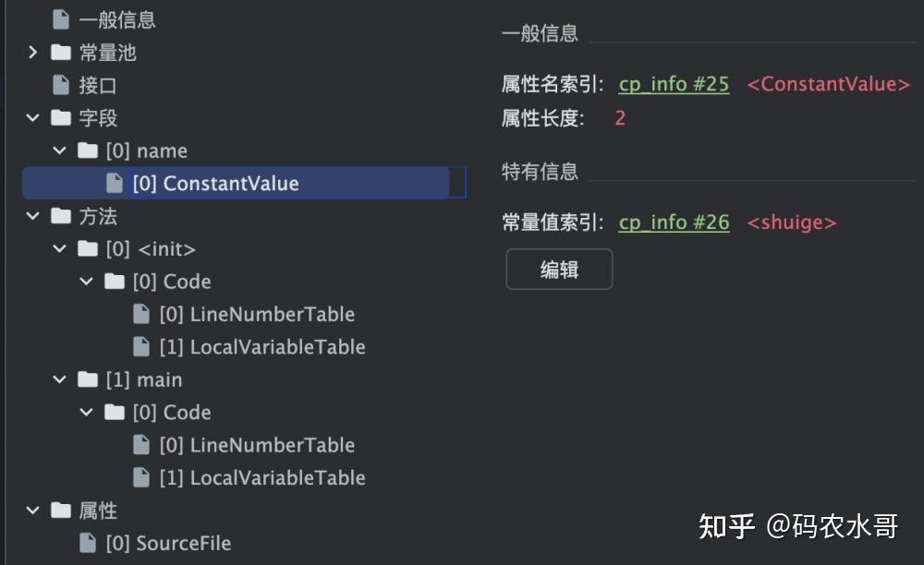Open the cp_info #25 link
The image size is (924, 565).
[673, 84]
